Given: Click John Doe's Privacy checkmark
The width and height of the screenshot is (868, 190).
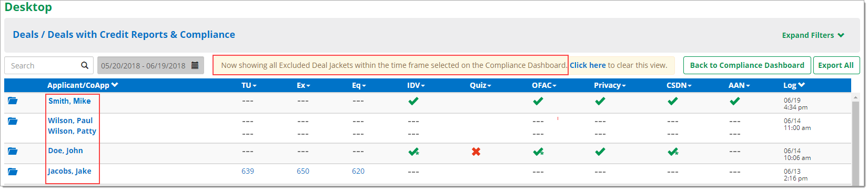Looking at the screenshot, I should point(600,152).
